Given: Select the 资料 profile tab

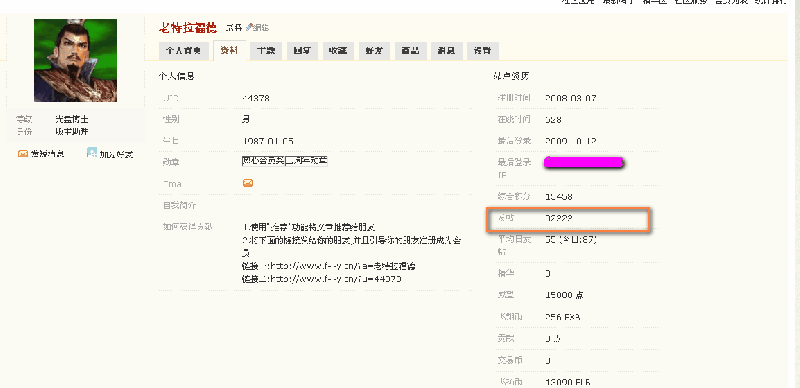Looking at the screenshot, I should click(230, 51).
